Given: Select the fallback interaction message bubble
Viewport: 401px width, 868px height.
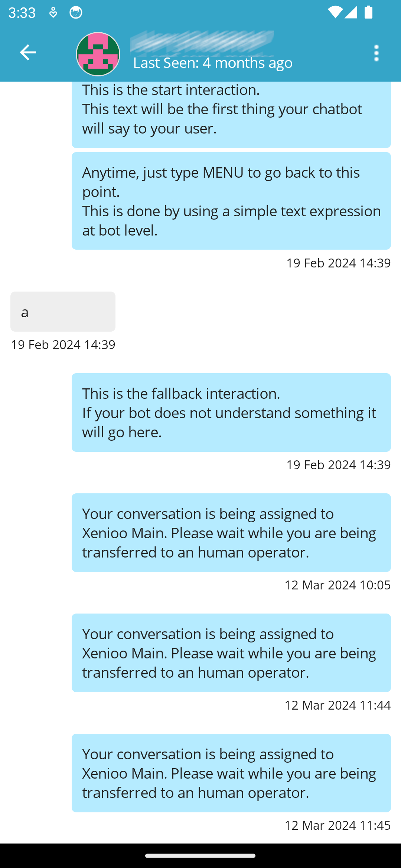Looking at the screenshot, I should (231, 412).
